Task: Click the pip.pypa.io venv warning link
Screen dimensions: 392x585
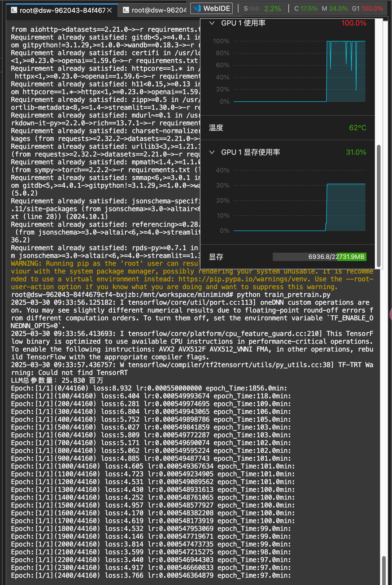Action: tap(244, 279)
